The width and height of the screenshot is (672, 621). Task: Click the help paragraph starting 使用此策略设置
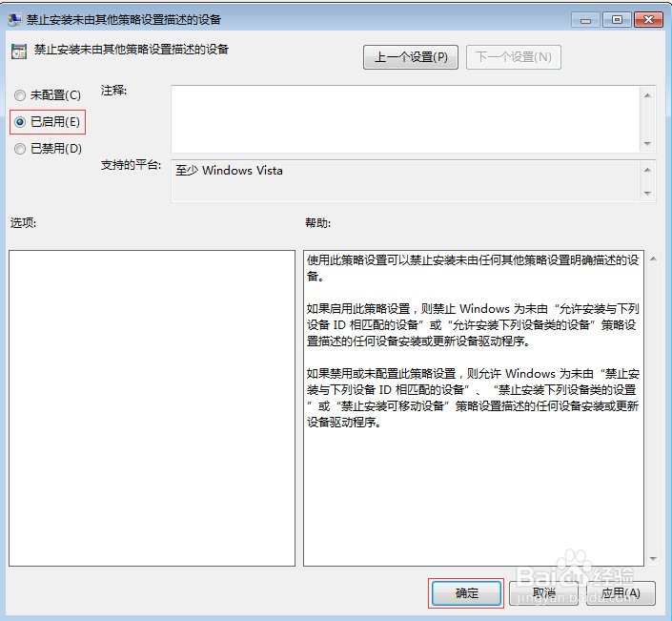tap(473, 268)
